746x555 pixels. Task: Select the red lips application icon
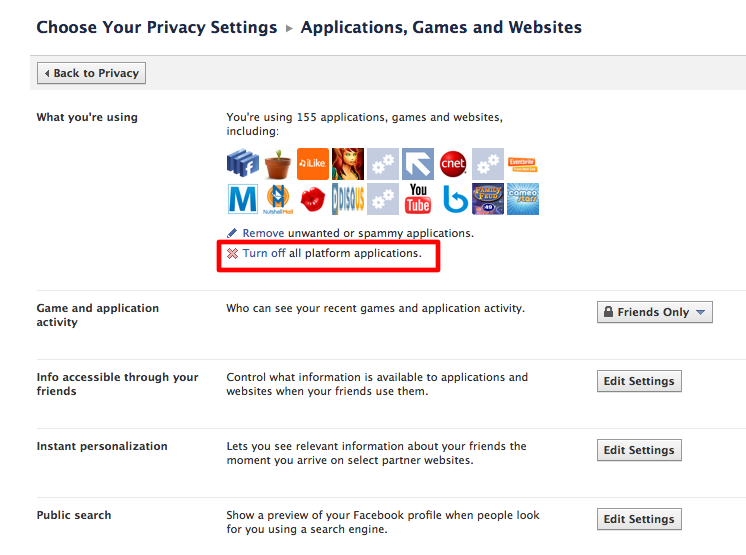pos(313,199)
